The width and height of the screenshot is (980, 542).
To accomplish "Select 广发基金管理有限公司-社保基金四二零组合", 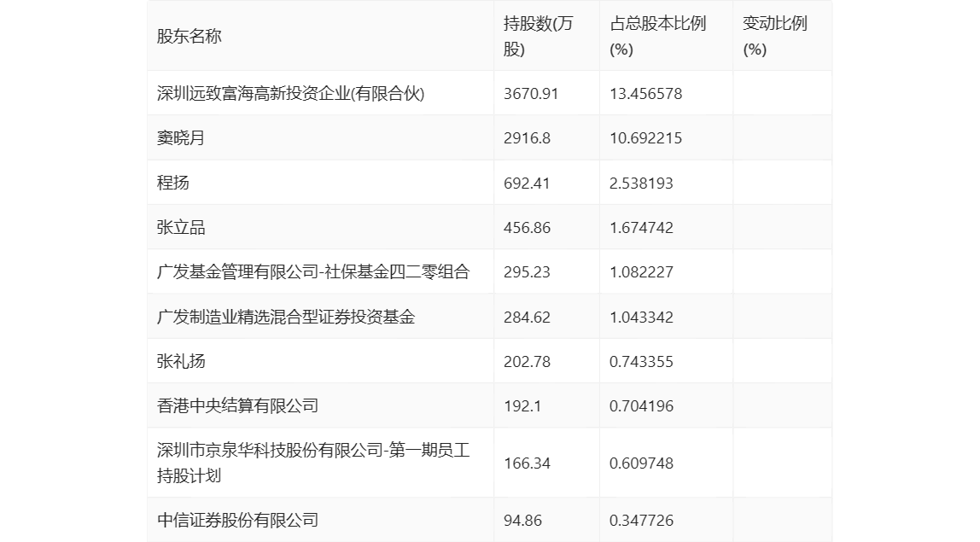I will coord(313,271).
